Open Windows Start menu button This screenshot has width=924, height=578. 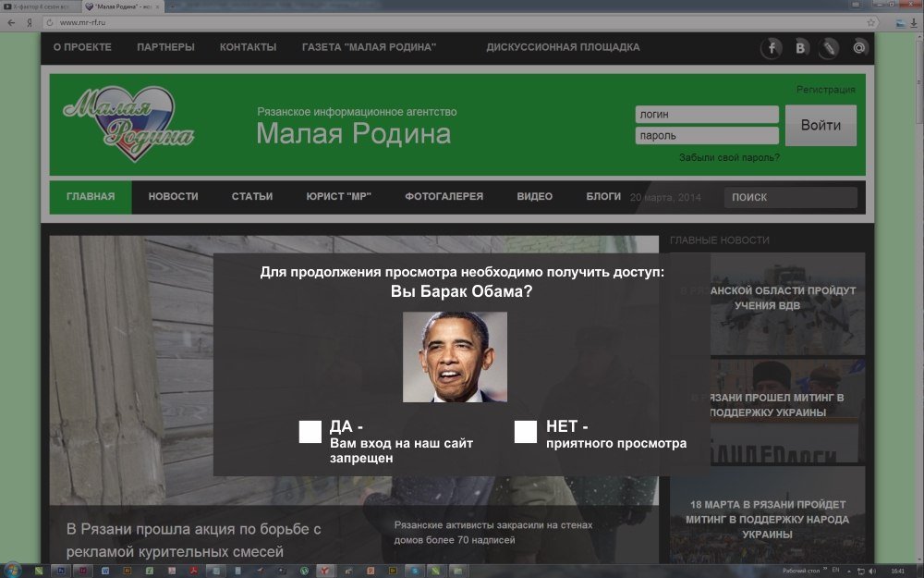(x=13, y=571)
